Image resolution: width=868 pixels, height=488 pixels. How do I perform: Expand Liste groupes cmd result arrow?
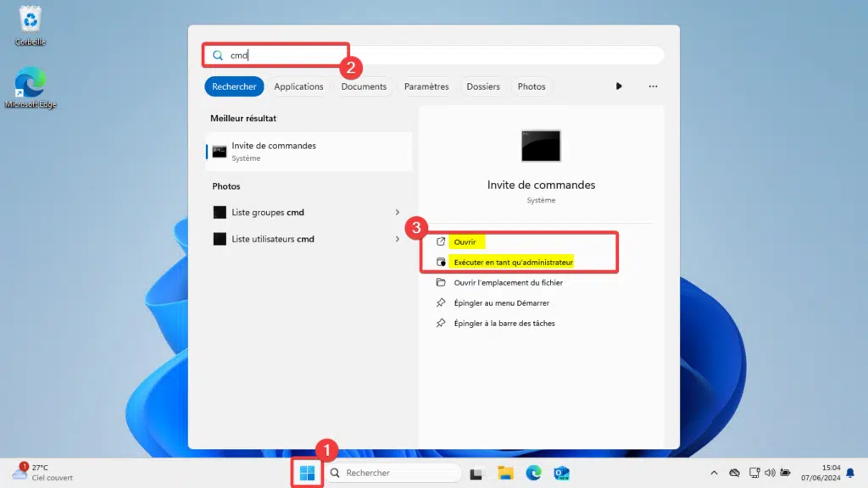tap(398, 212)
